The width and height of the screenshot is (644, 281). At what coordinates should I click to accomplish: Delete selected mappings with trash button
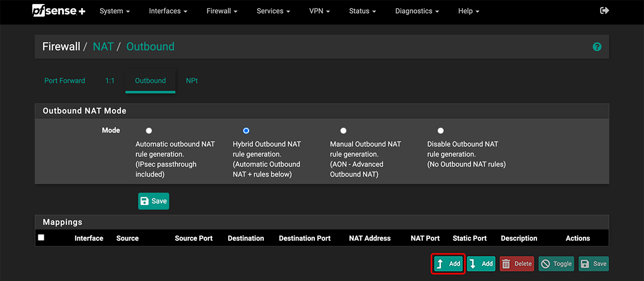(517, 264)
